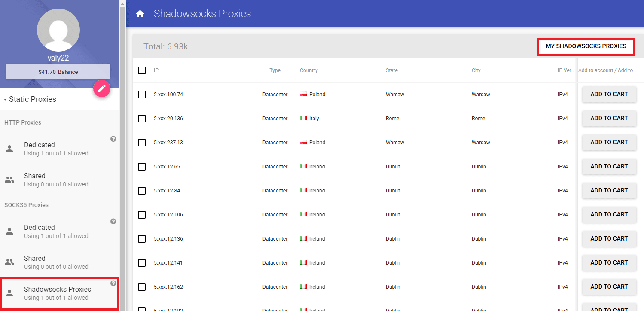Open details for IP 5.xxx.237.13
644x311 pixels.
(169, 142)
